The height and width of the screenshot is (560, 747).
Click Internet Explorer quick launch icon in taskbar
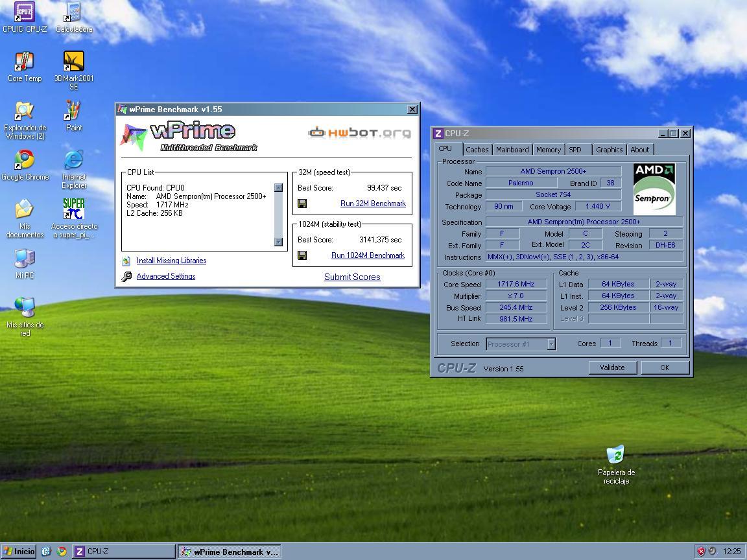[x=46, y=552]
